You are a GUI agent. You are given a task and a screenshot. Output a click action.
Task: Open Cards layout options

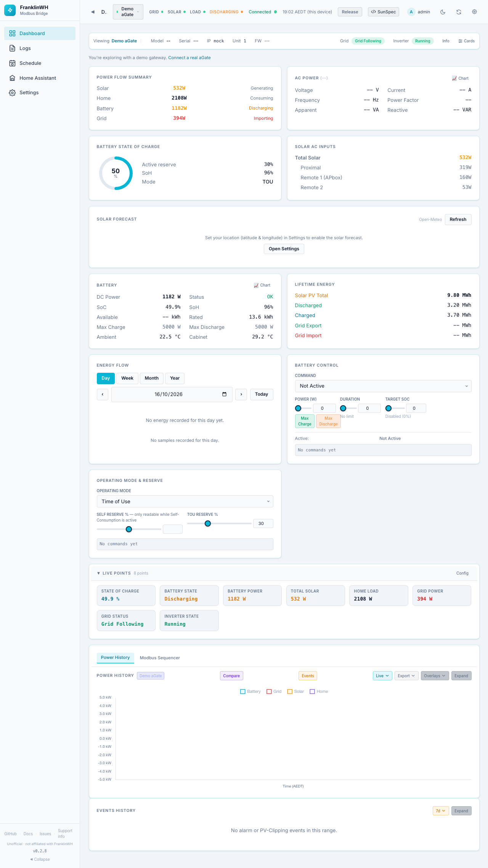click(466, 41)
